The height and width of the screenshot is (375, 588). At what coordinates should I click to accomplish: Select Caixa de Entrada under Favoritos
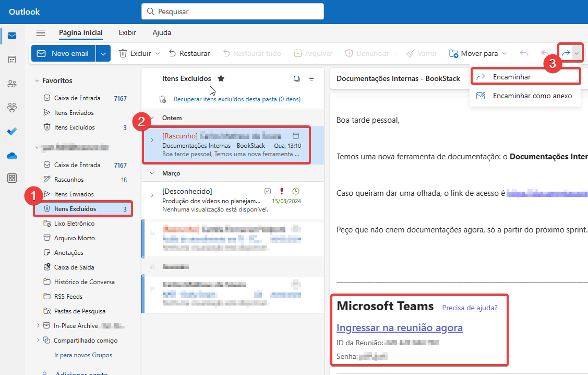click(83, 98)
